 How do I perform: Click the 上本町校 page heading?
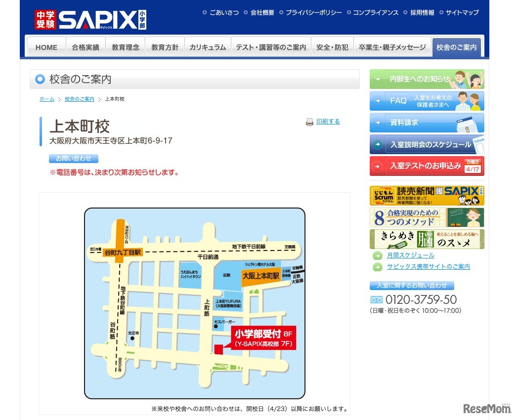tap(80, 126)
